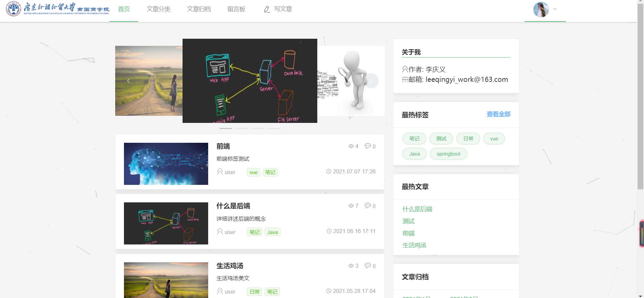
Task: Click comment bubble icon on 前端
Action: point(368,146)
